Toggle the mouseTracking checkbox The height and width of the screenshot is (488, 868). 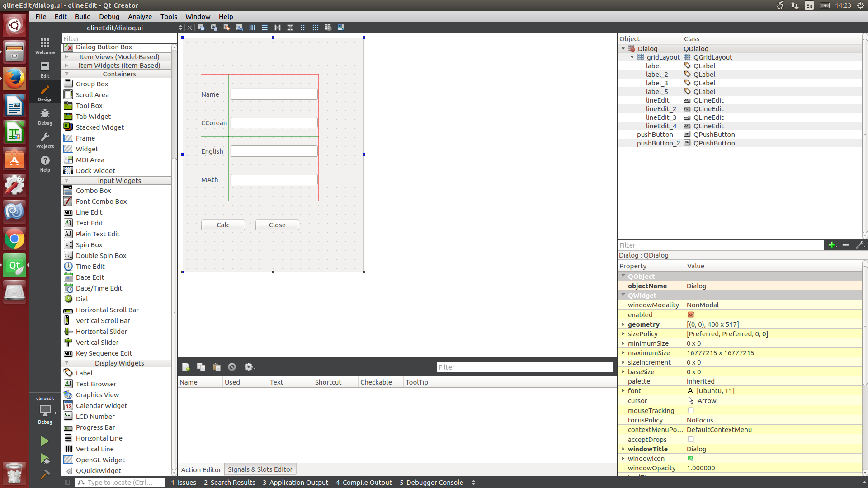coord(691,410)
